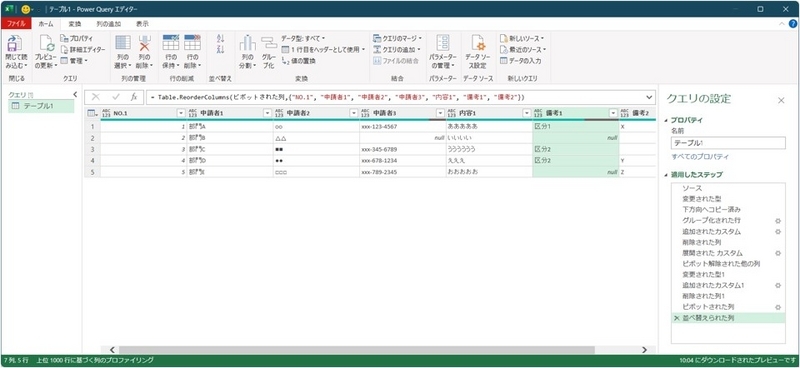Switch to the 変換 tab

point(75,23)
